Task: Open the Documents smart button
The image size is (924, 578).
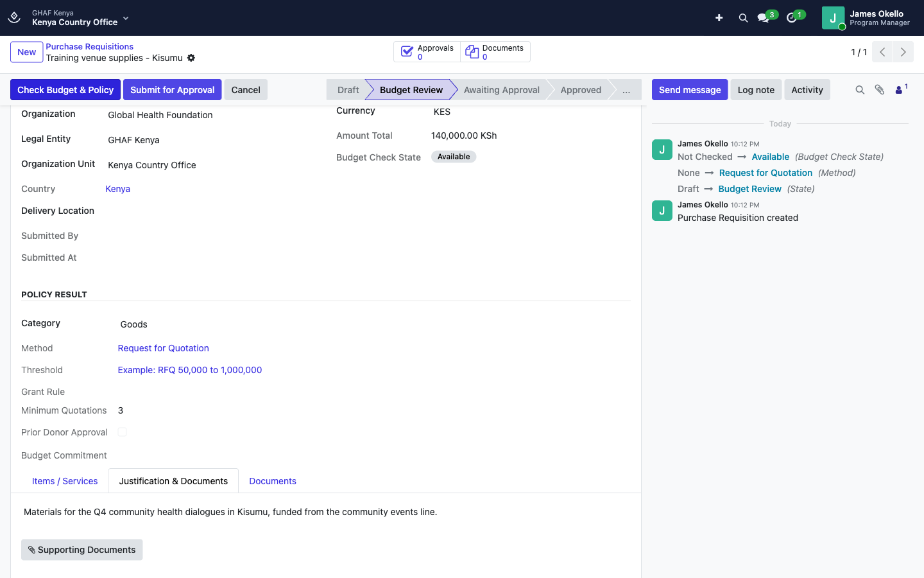Action: click(x=495, y=52)
